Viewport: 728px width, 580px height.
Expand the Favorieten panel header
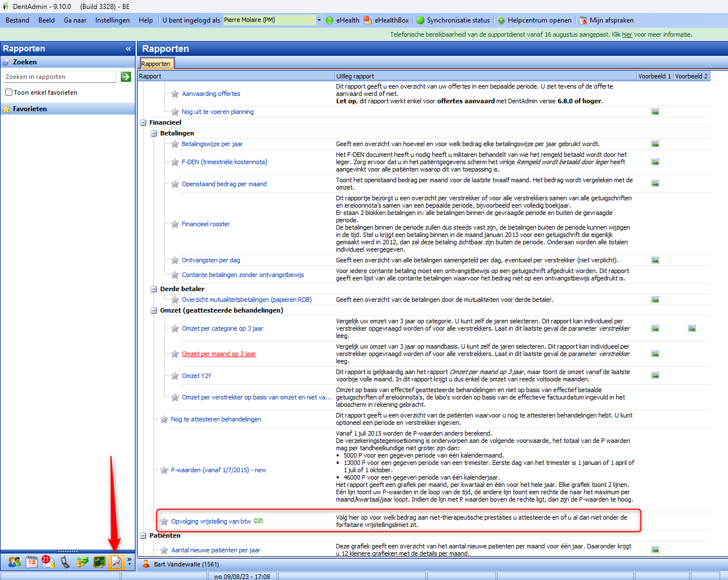[x=68, y=109]
